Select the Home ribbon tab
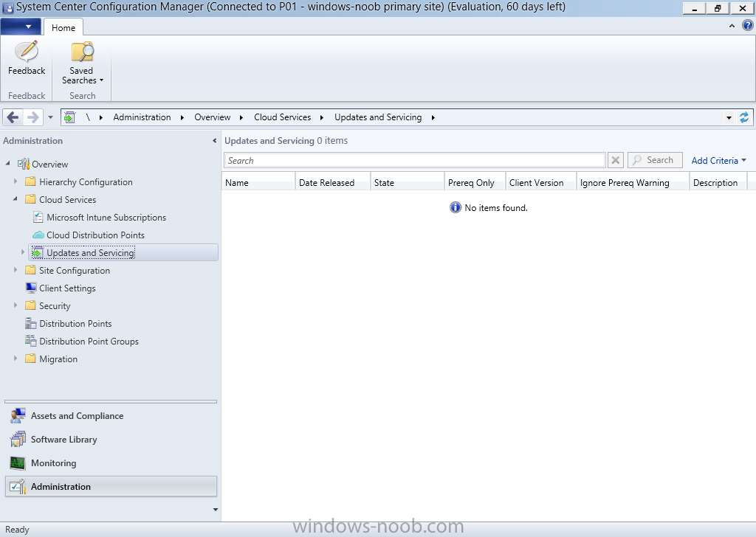Screen dimensions: 756x537 tap(63, 27)
